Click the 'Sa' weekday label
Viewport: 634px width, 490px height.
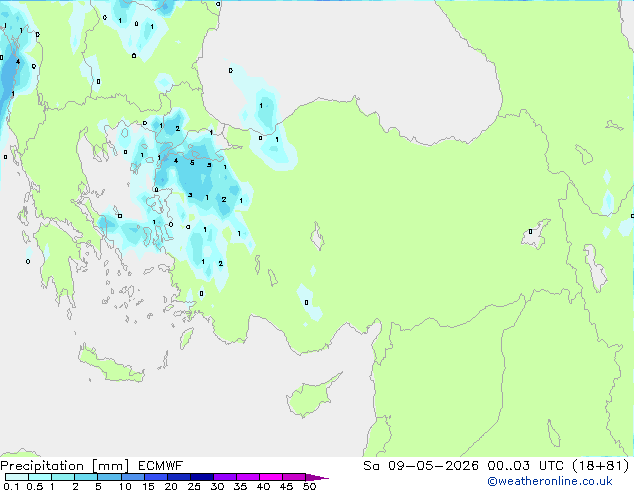pyautogui.click(x=371, y=466)
